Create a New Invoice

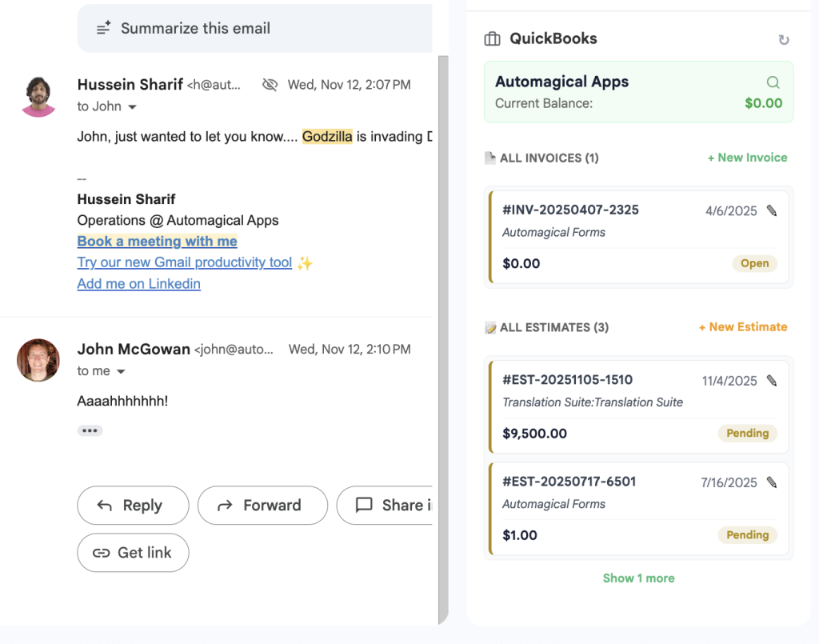point(747,158)
